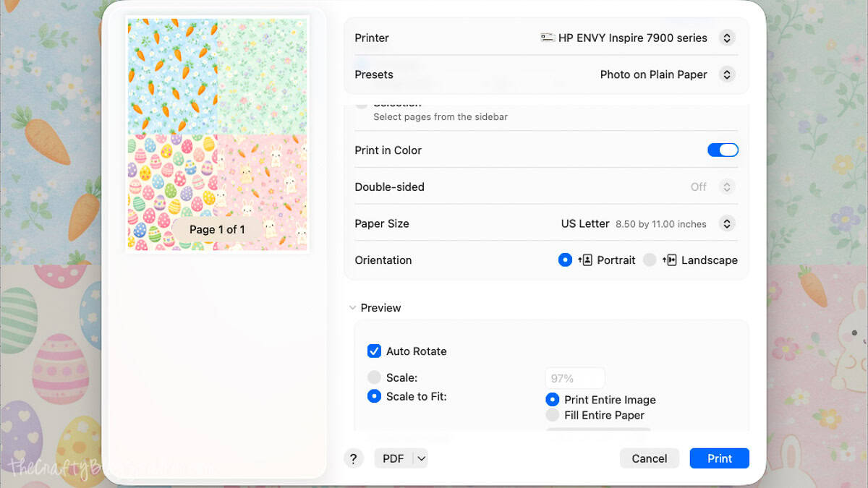Choose Fill Entire Paper option
This screenshot has width=868, height=488.
(x=552, y=415)
